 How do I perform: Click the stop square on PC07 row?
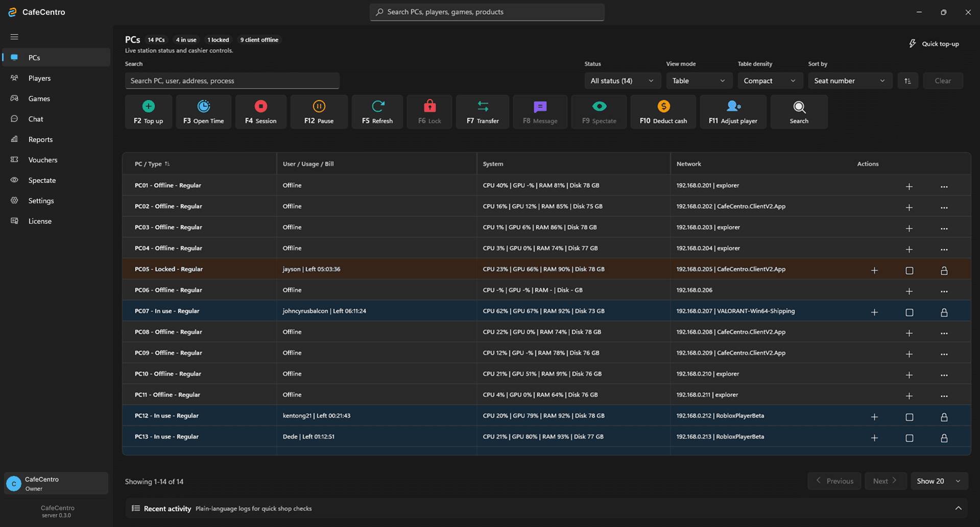tap(910, 312)
